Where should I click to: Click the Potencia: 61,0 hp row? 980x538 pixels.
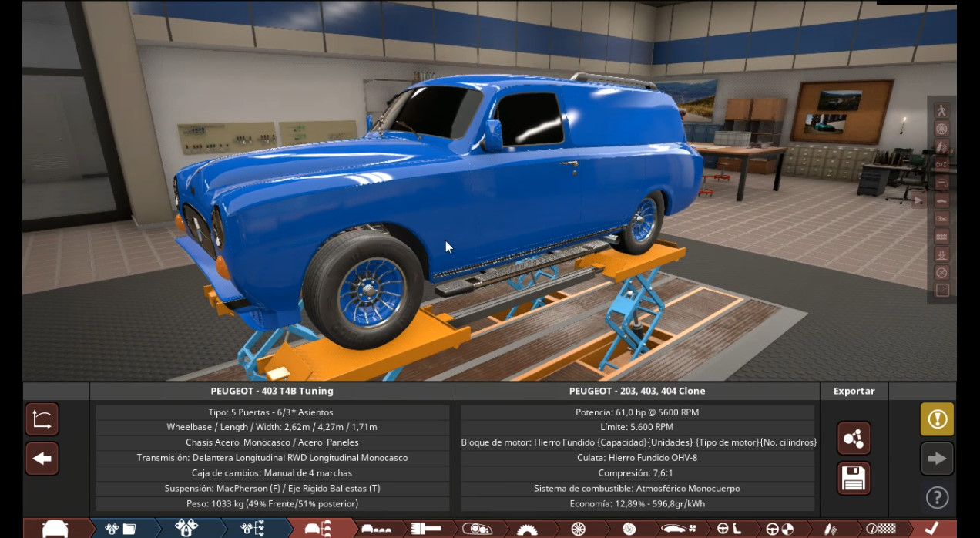[637, 412]
